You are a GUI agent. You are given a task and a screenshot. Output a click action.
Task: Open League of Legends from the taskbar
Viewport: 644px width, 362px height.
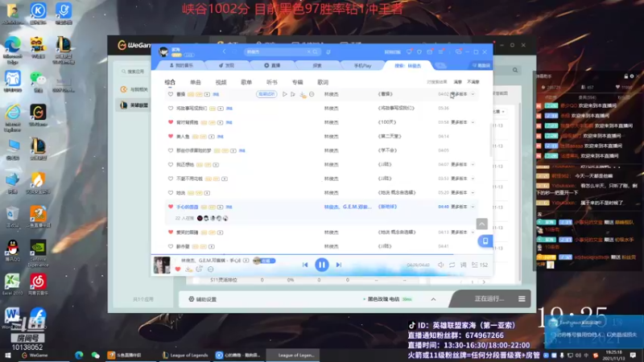tap(185, 356)
